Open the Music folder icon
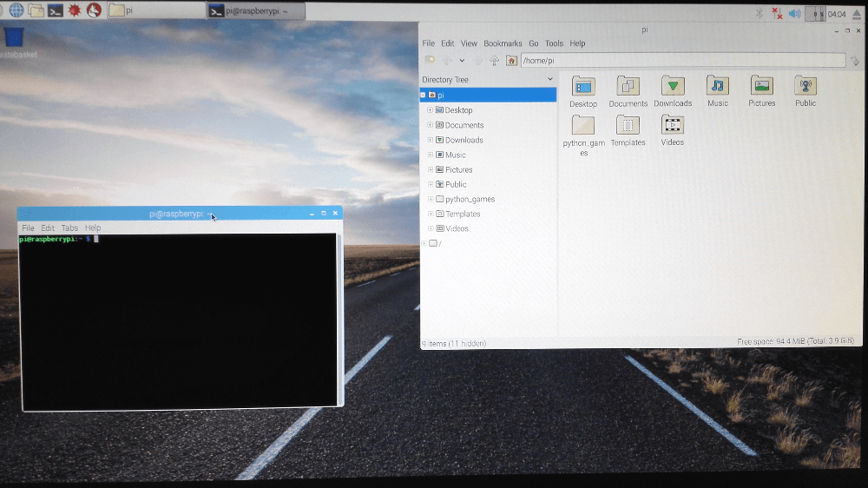This screenshot has width=868, height=488. click(718, 86)
